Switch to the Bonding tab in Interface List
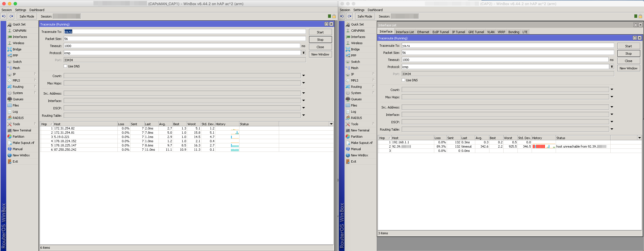The image size is (644, 251). click(514, 32)
